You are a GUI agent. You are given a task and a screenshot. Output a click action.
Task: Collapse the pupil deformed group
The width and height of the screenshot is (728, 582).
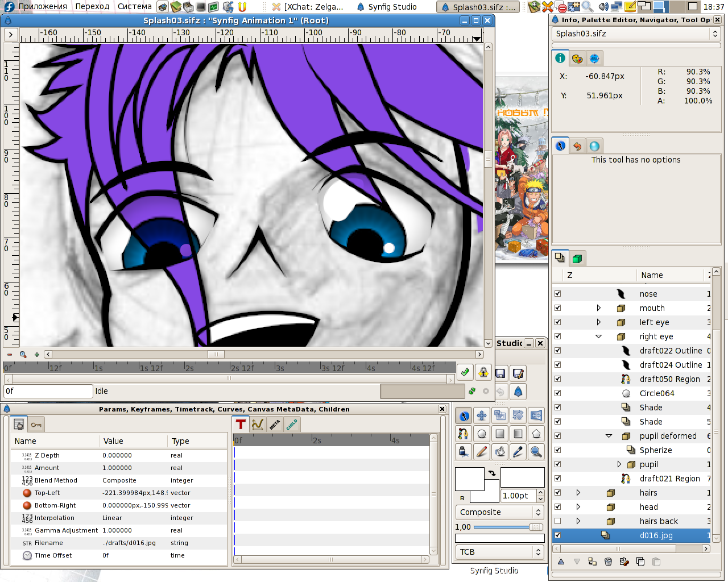(609, 436)
